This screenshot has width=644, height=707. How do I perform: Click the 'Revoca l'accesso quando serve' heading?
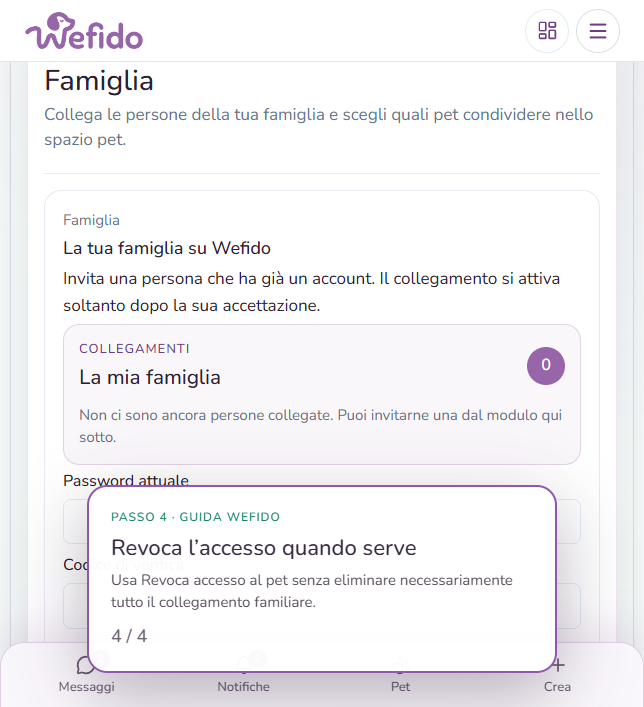264,548
